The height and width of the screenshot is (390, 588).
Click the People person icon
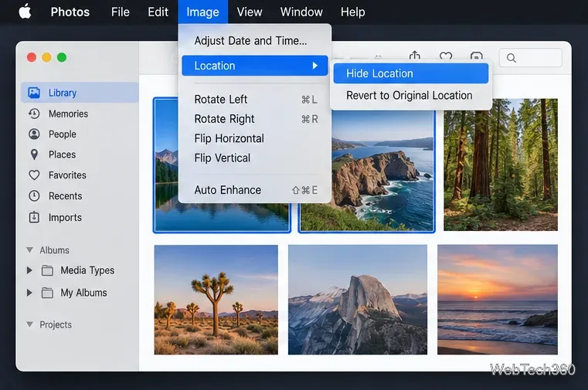click(x=34, y=134)
